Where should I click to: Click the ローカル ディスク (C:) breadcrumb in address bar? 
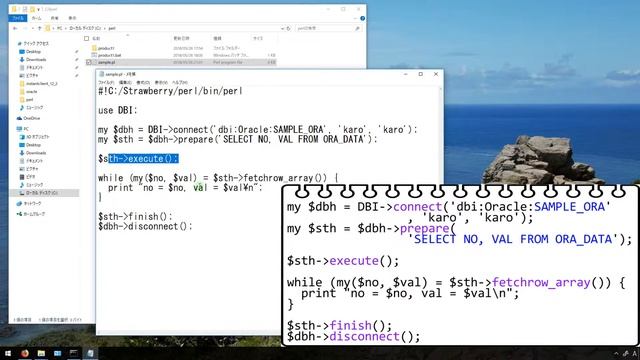pyautogui.click(x=85, y=29)
